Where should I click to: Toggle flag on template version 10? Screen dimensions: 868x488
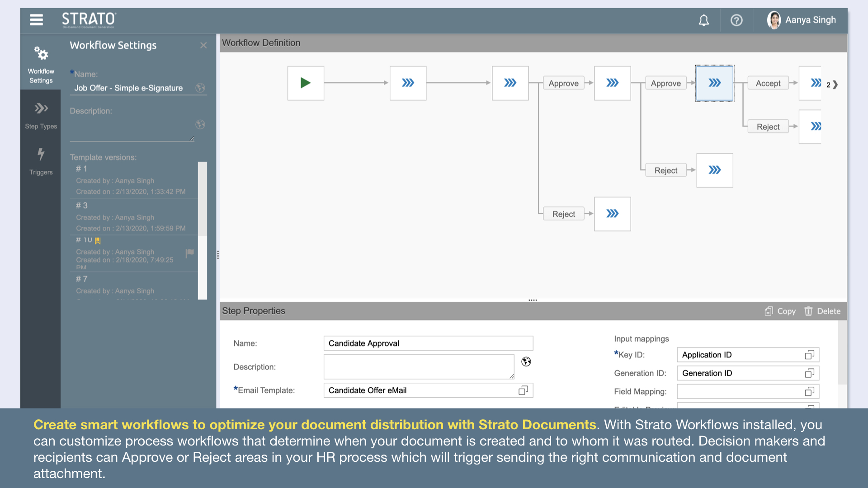[190, 253]
